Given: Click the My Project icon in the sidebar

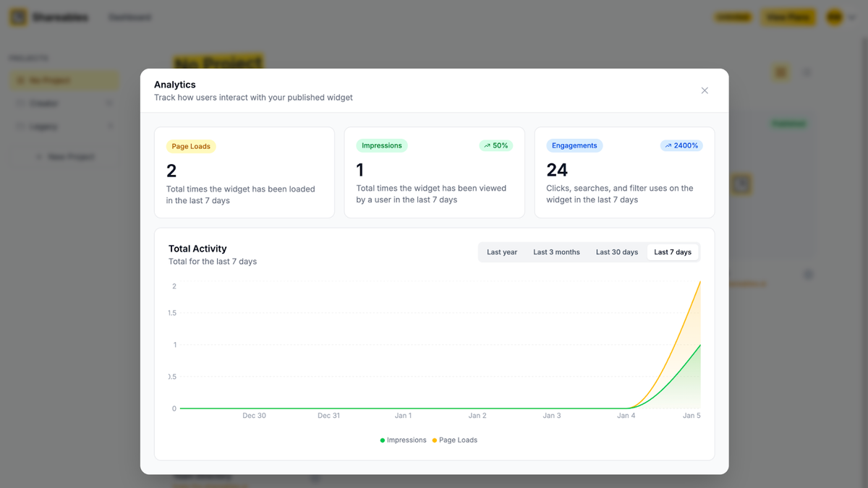Looking at the screenshot, I should (20, 80).
